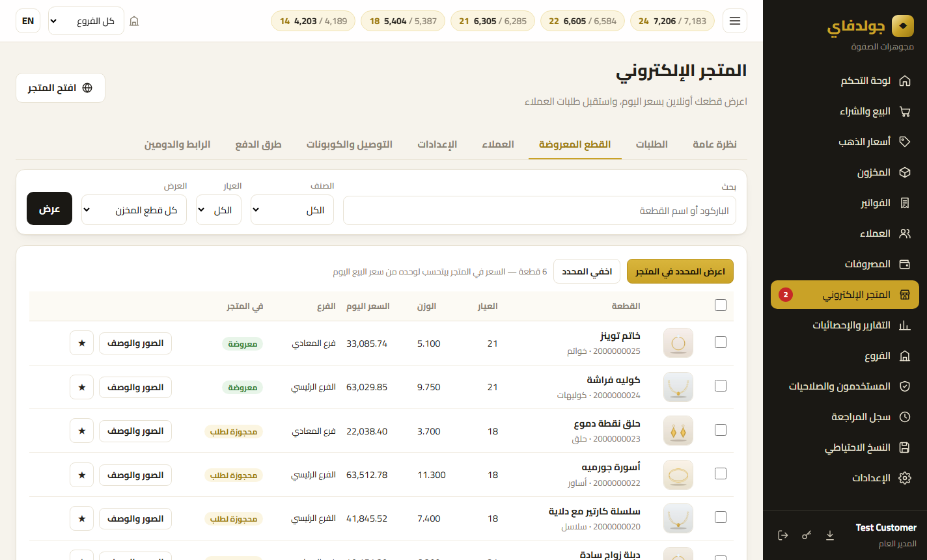Click the black عرض filter button
Image resolution: width=927 pixels, height=560 pixels.
pos(49,209)
